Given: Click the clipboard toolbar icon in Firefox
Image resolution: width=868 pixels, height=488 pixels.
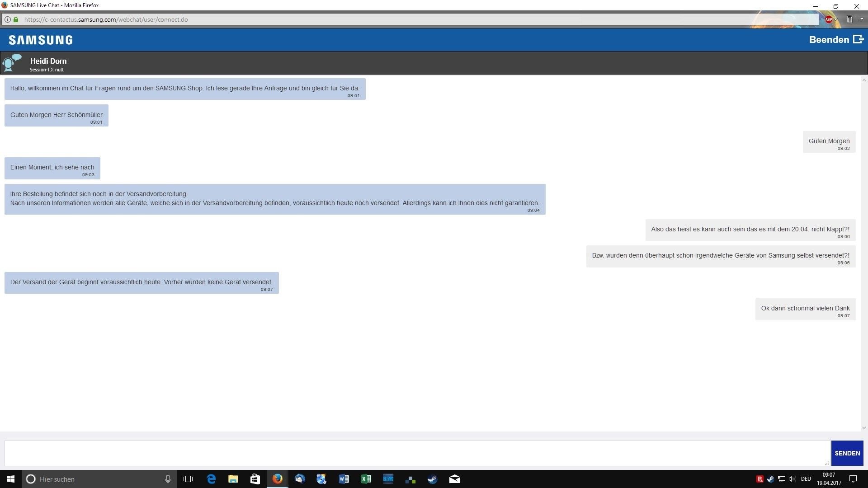Looking at the screenshot, I should tap(849, 19).
